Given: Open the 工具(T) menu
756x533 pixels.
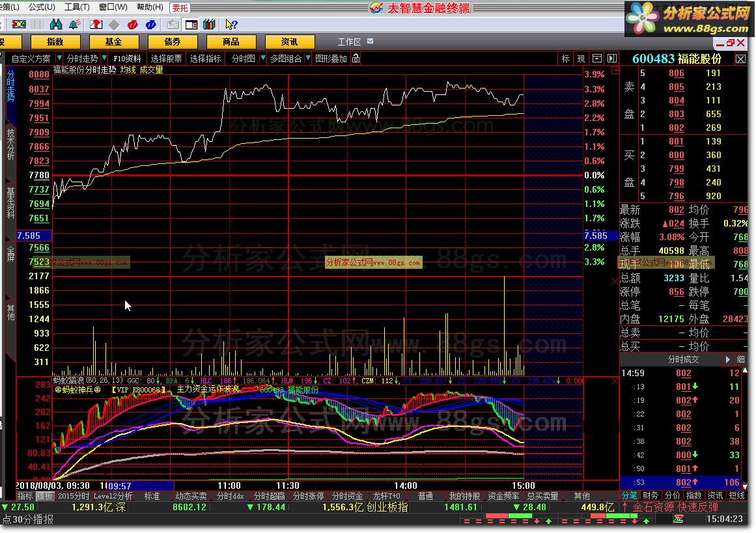Looking at the screenshot, I should (77, 7).
